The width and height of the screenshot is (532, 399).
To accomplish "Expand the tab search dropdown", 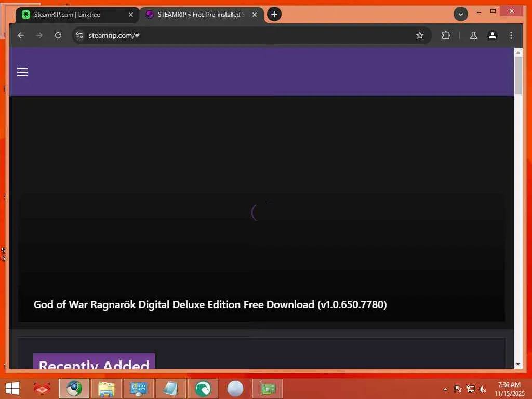I will point(460,14).
